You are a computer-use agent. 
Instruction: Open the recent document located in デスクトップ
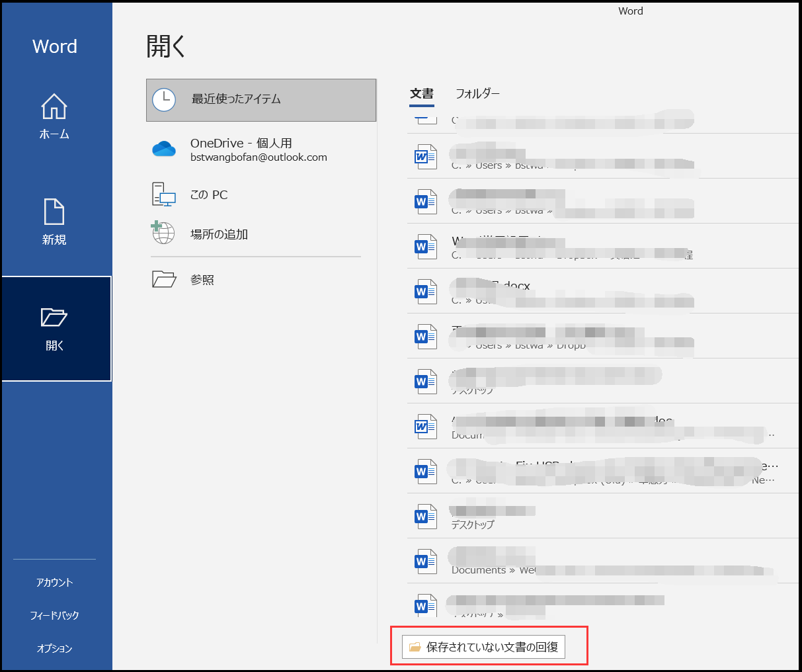(x=493, y=517)
